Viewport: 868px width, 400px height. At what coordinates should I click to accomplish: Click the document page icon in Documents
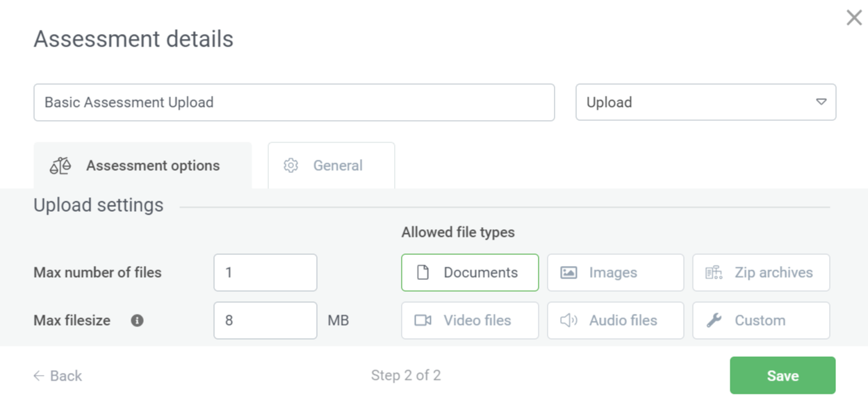click(x=423, y=273)
